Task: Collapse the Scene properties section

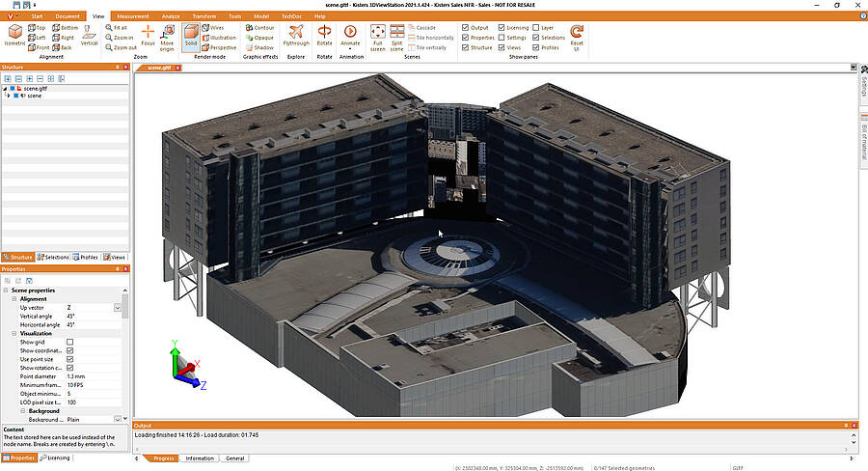Action: pos(6,291)
